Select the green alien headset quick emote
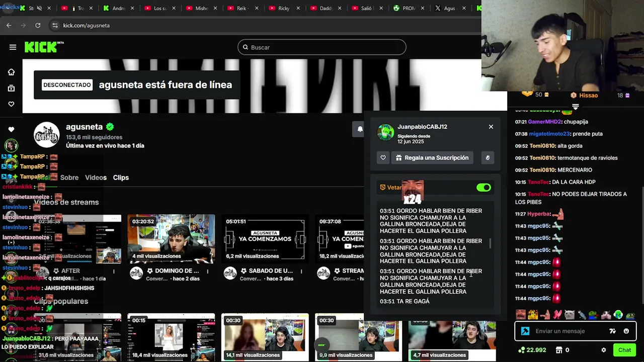The image size is (644, 362). coord(618,315)
